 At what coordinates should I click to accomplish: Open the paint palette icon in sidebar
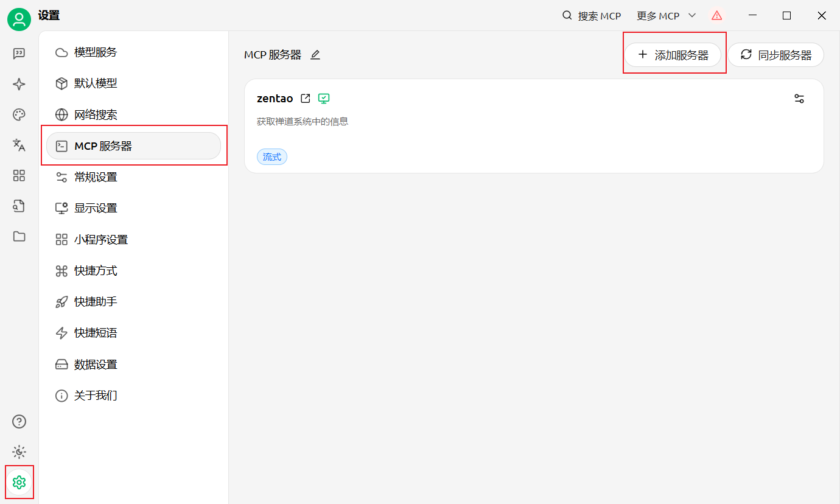[19, 115]
